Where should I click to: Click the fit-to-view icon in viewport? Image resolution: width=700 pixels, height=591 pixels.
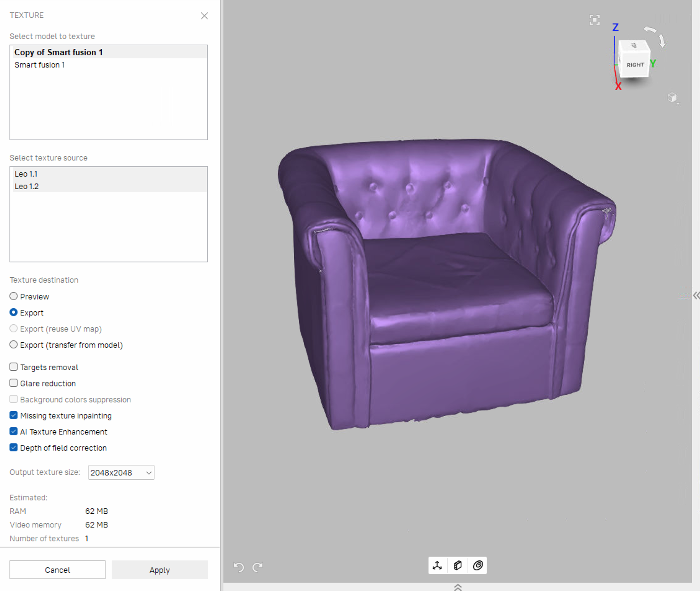594,20
